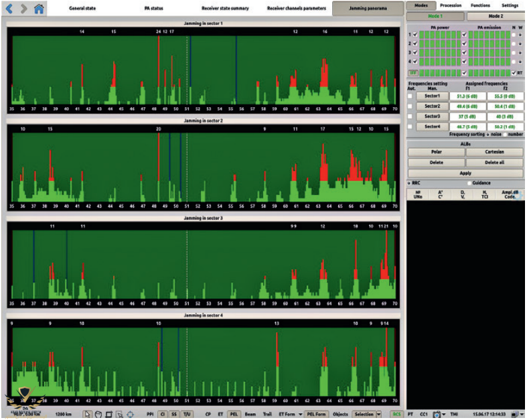
Task: Toggle the RT checkbox in PA panel
Action: [513, 72]
